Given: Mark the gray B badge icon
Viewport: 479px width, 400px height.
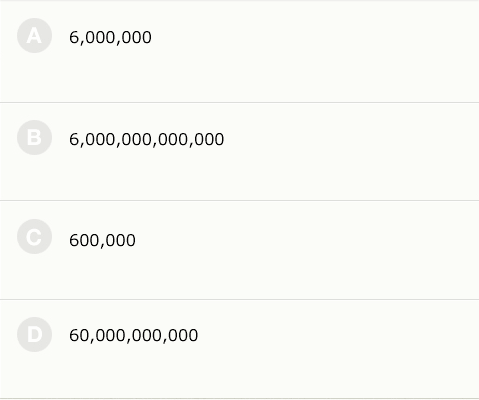Looking at the screenshot, I should pyautogui.click(x=34, y=137).
